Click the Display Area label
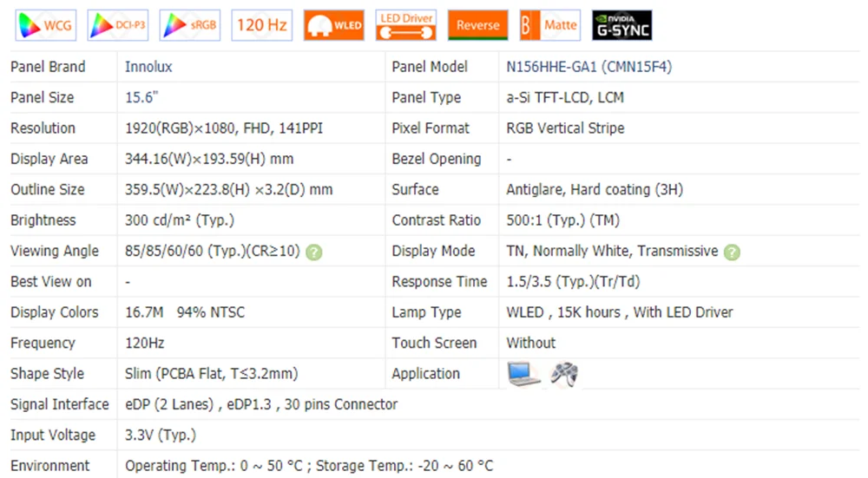The height and width of the screenshot is (478, 868). 49,159
